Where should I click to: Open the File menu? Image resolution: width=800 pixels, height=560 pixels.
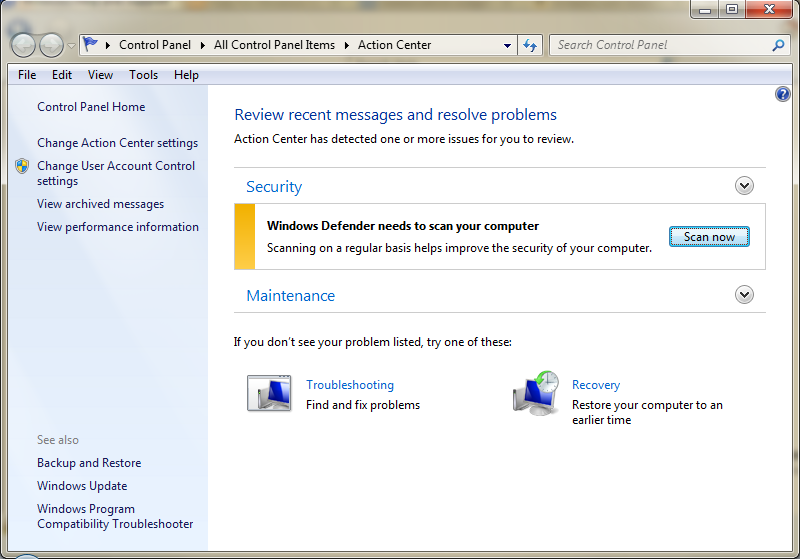point(27,75)
